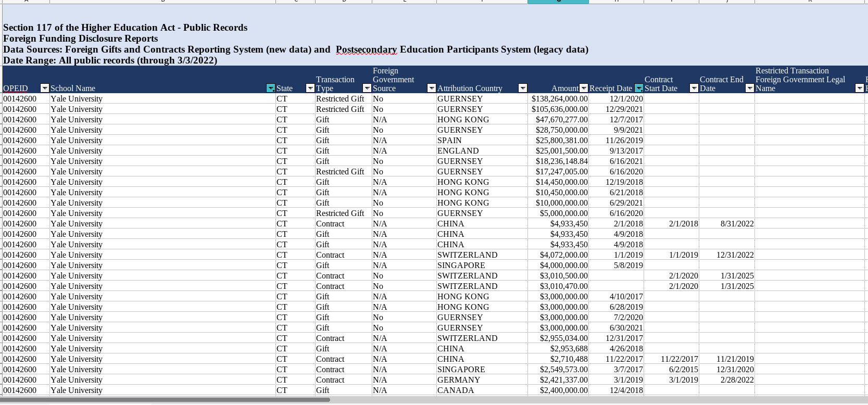The width and height of the screenshot is (868, 405).
Task: Select the amount cell $105,636,000.00
Action: pyautogui.click(x=558, y=109)
